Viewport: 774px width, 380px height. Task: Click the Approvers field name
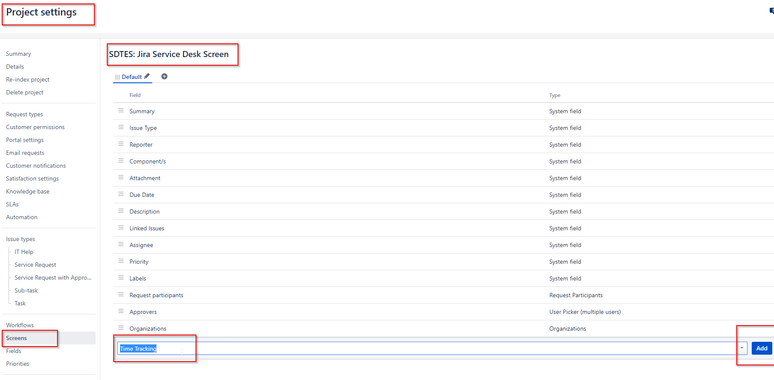pos(143,312)
